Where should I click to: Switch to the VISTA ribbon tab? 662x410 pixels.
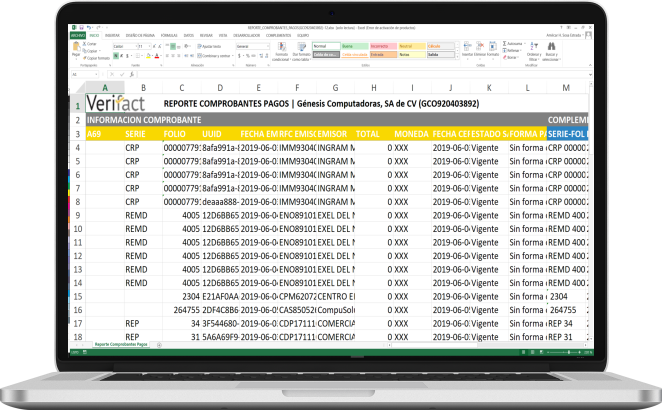[223, 35]
